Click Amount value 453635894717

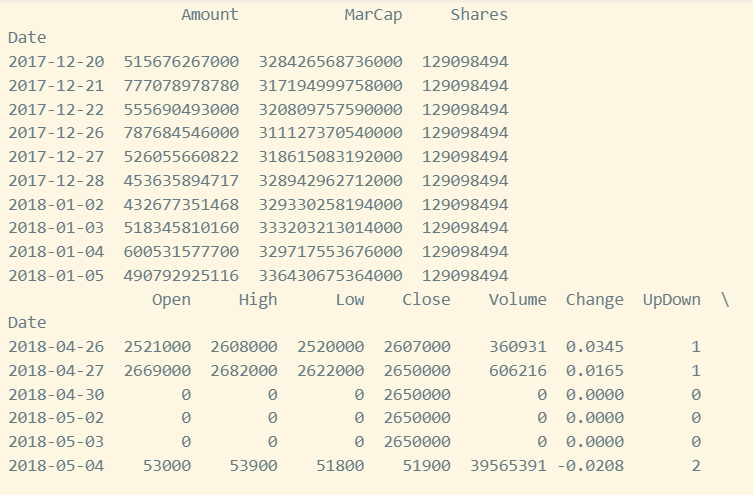(181, 181)
